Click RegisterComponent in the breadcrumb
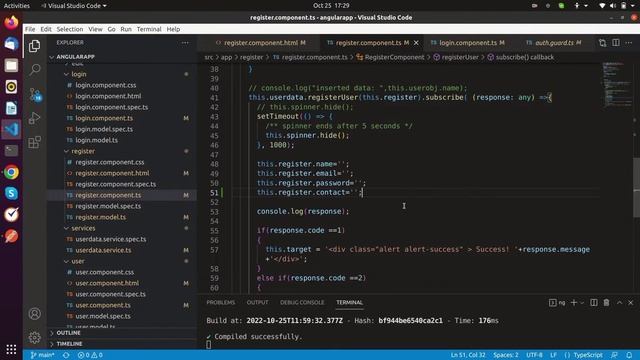 click(x=390, y=57)
